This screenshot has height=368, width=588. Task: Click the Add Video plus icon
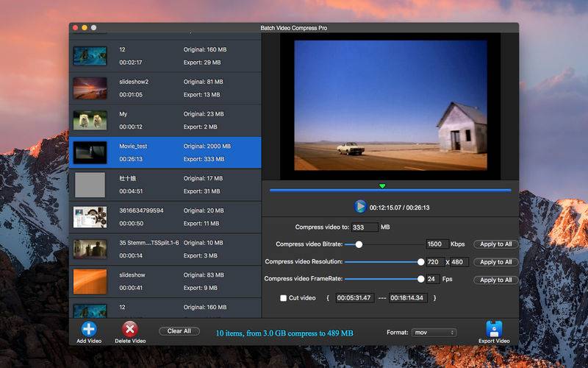point(89,329)
